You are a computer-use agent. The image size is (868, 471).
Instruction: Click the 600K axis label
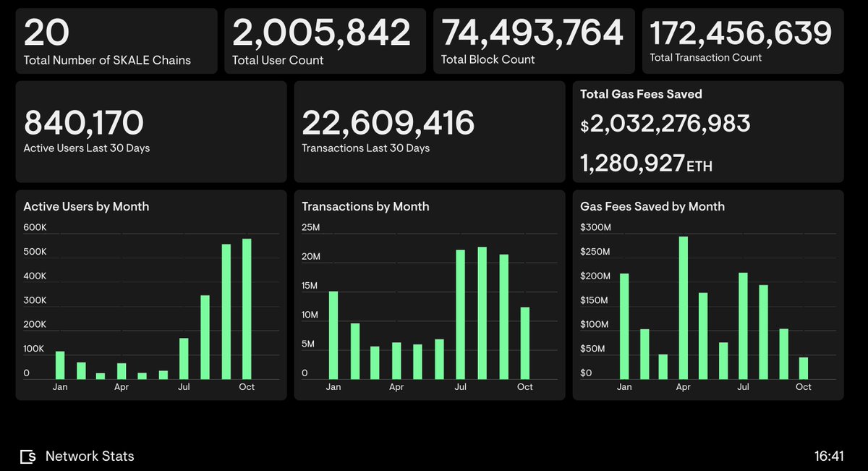tap(35, 228)
